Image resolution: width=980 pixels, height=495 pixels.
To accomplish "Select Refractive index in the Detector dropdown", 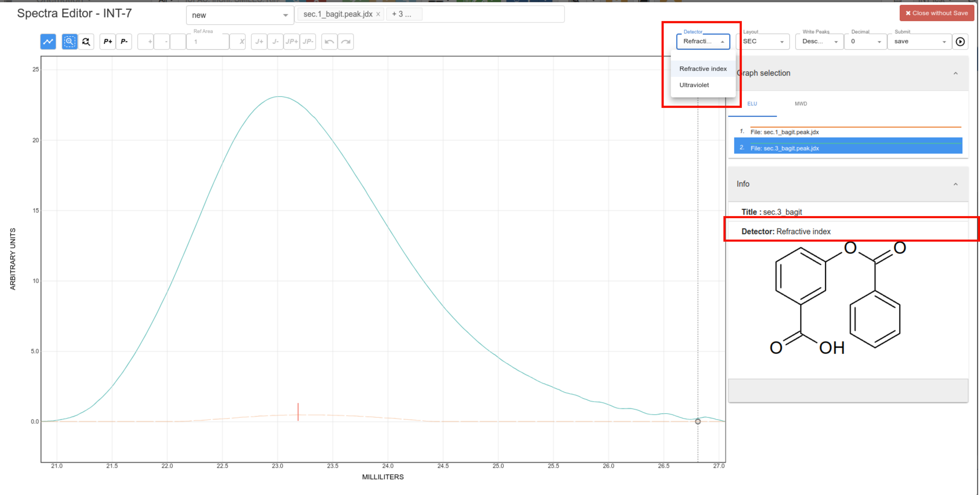I will tap(703, 69).
